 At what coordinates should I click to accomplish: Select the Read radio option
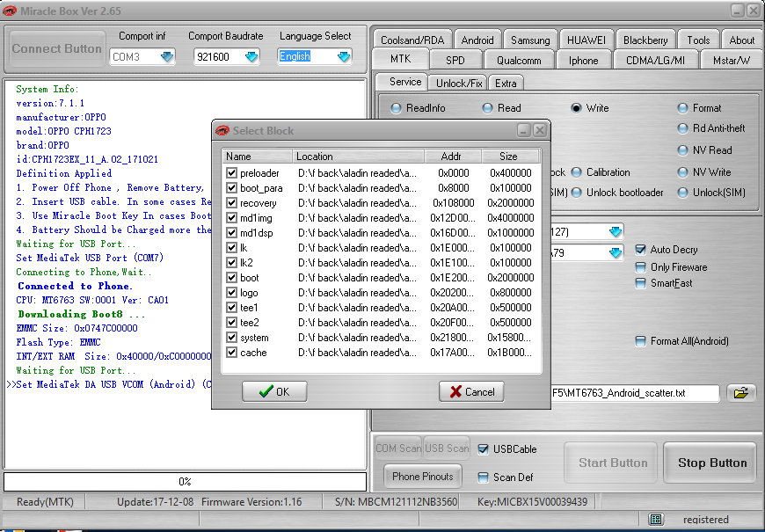[x=487, y=108]
